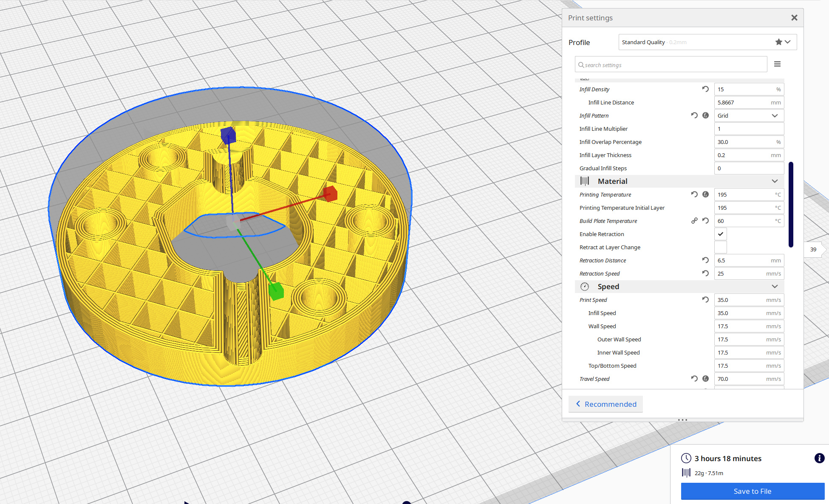Click the print settings panel scrollbar
The image size is (829, 504).
(791, 204)
